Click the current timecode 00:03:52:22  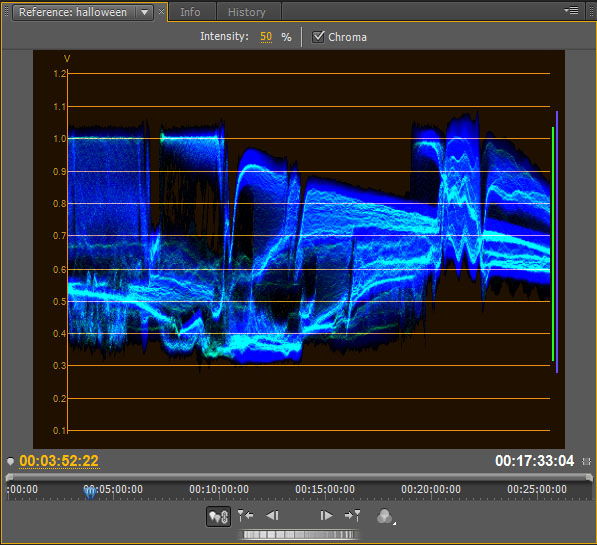[59, 461]
